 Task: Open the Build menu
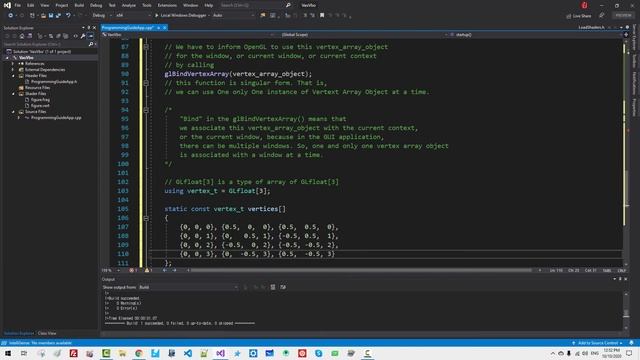[79, 5]
